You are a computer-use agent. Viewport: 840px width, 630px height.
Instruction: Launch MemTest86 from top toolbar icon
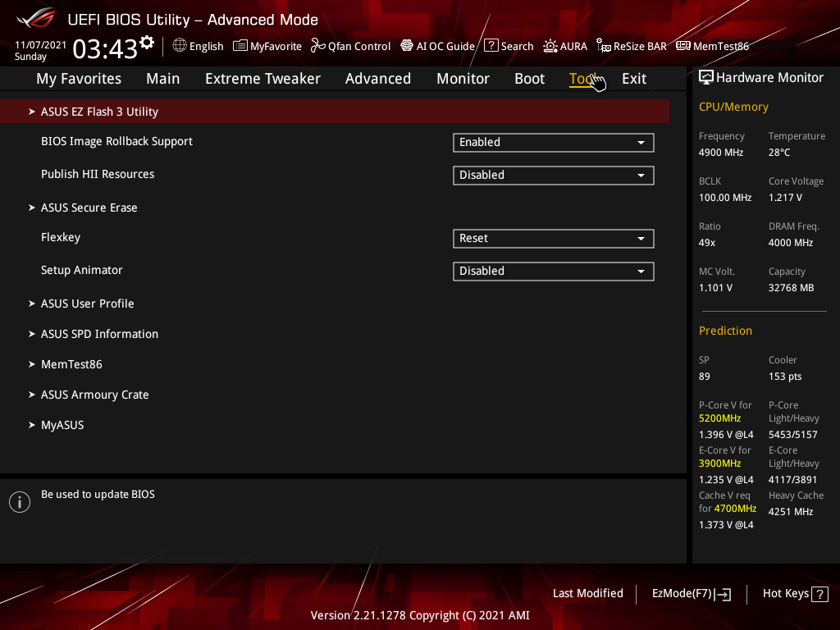pyautogui.click(x=683, y=46)
